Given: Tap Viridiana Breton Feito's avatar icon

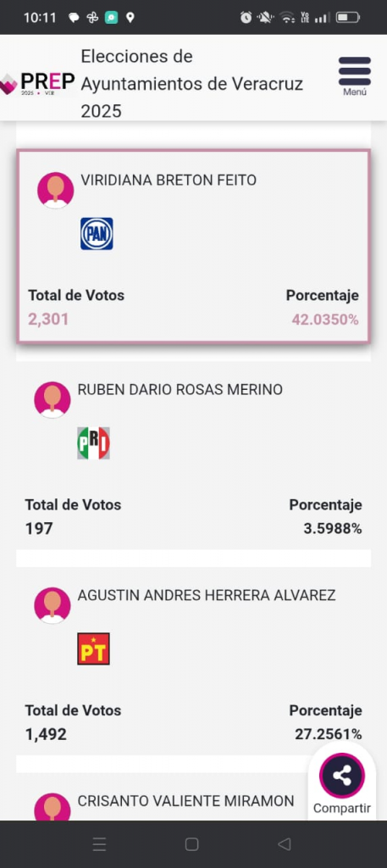Looking at the screenshot, I should (x=55, y=191).
